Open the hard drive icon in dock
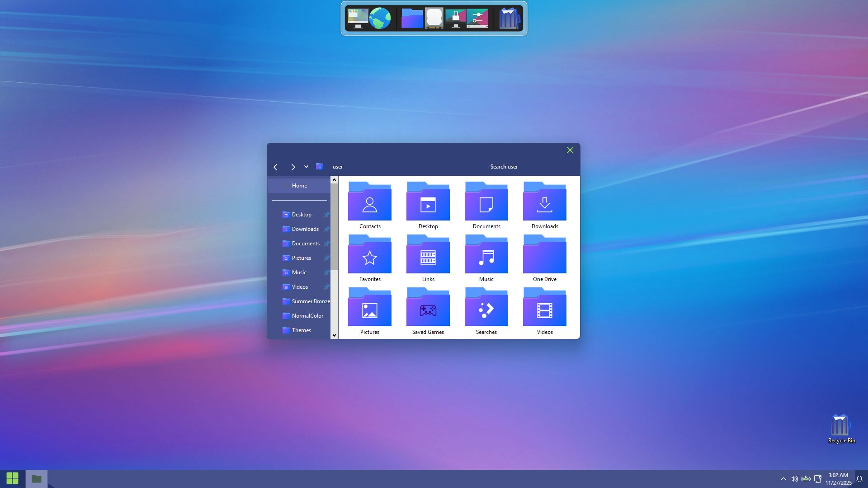The width and height of the screenshot is (868, 488). coord(434,19)
